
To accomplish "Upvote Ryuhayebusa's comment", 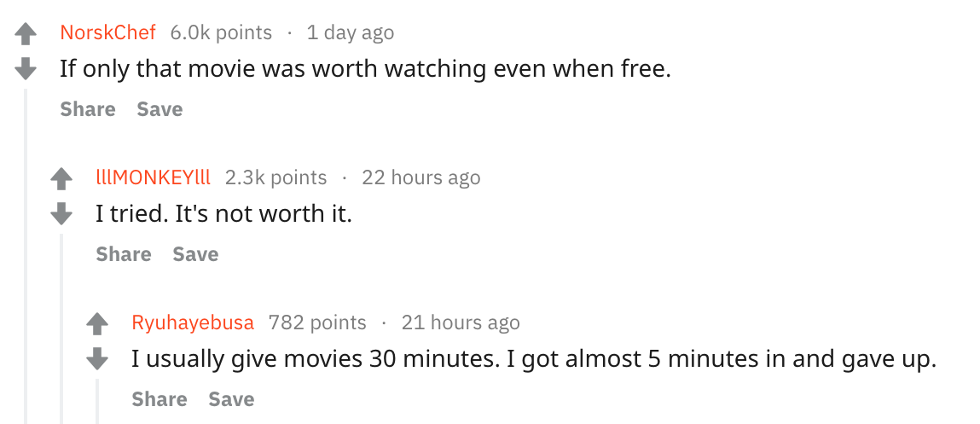I will point(97,324).
